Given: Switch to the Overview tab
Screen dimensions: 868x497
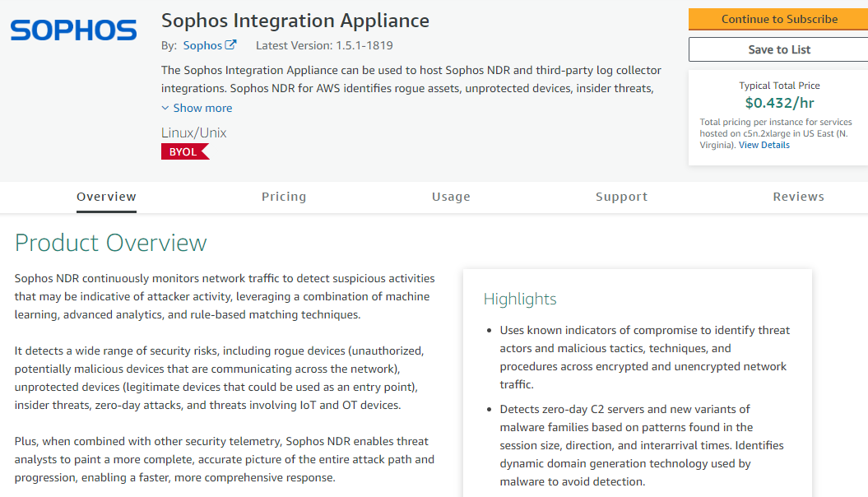Looking at the screenshot, I should pyautogui.click(x=106, y=197).
